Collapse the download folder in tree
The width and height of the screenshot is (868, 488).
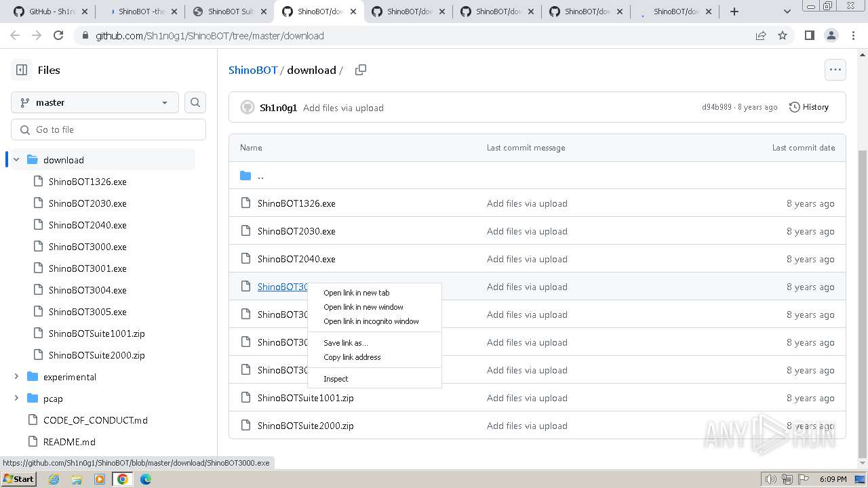pos(16,160)
